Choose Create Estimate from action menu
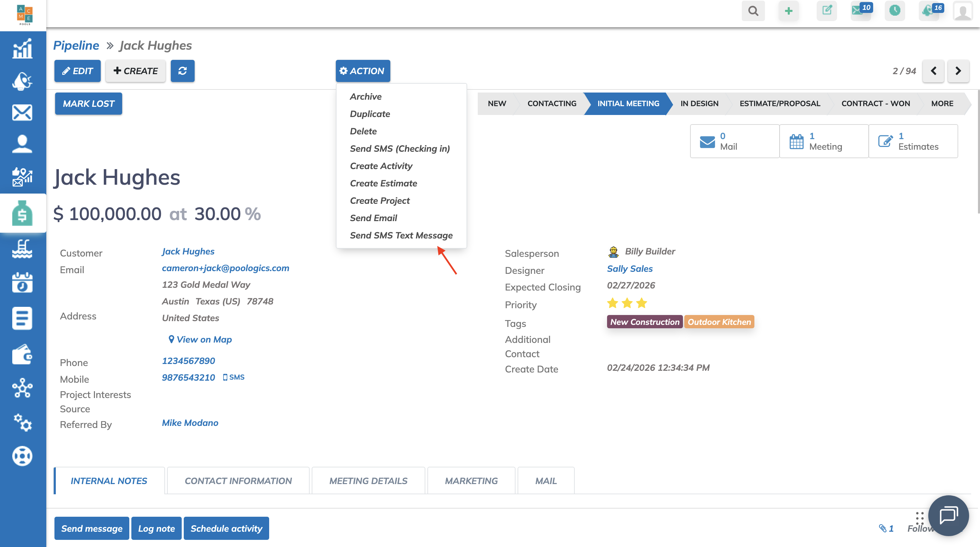980x547 pixels. click(383, 183)
